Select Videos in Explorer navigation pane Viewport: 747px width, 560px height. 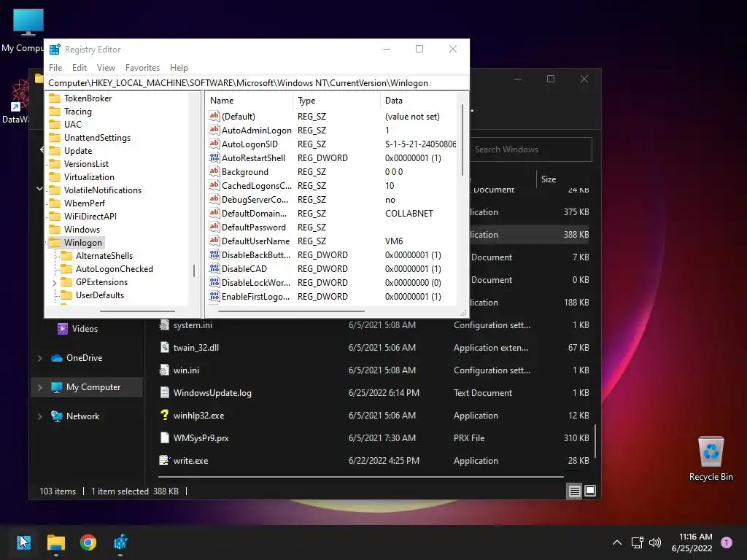click(77, 329)
